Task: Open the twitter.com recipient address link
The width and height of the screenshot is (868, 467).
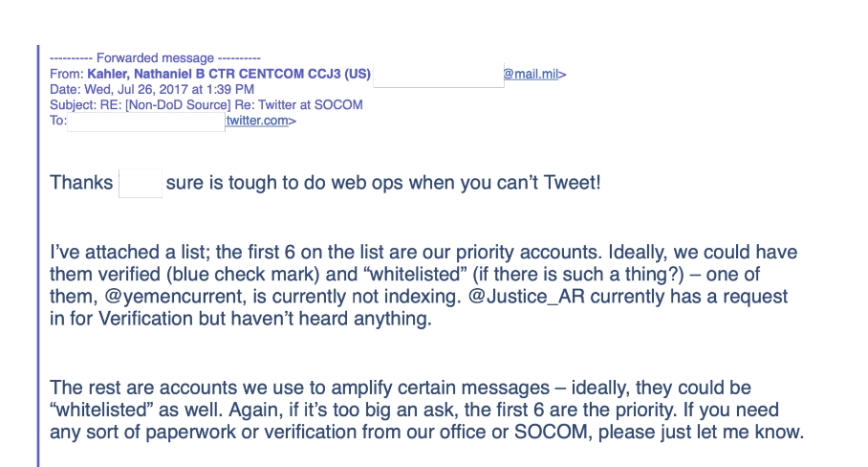Action: 259,121
